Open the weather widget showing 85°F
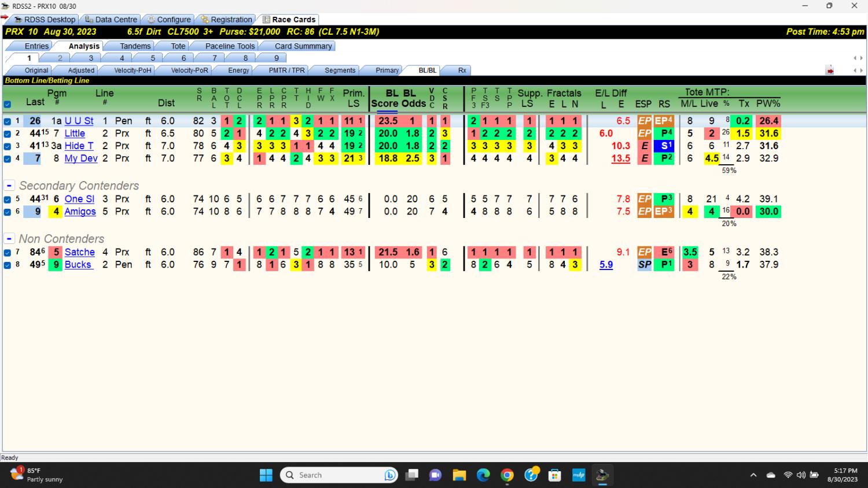This screenshot has height=488, width=868. coord(36,475)
